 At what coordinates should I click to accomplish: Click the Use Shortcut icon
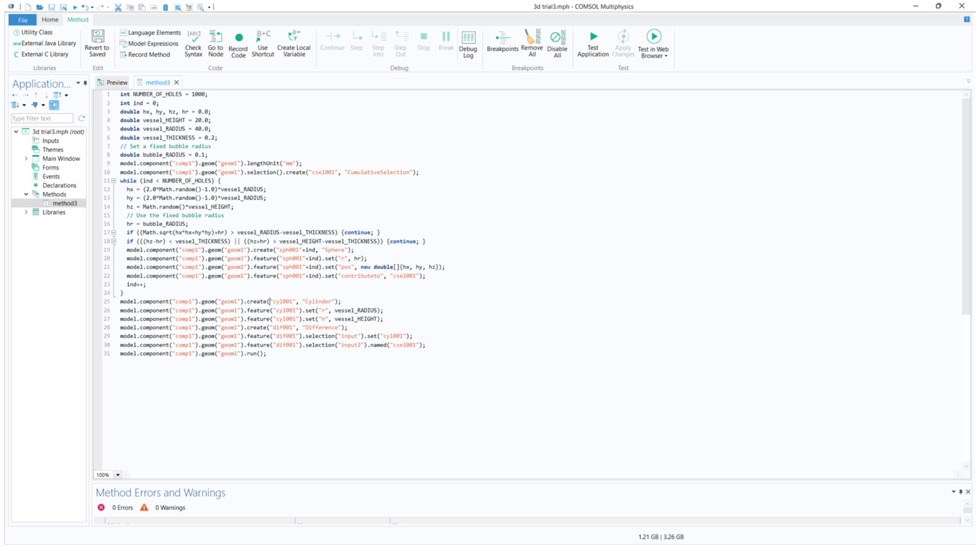tap(262, 37)
